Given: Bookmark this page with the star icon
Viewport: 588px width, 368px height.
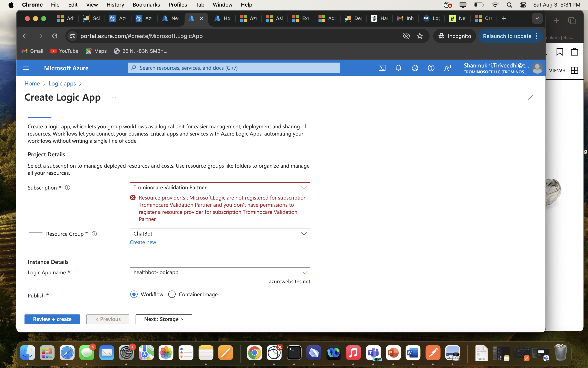Looking at the screenshot, I should point(420,36).
